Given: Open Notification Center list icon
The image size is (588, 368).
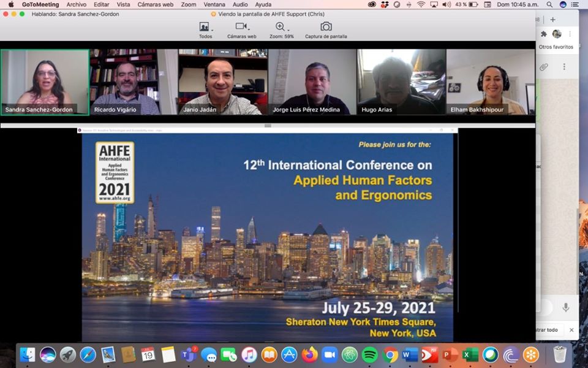Looking at the screenshot, I should coord(575,4).
